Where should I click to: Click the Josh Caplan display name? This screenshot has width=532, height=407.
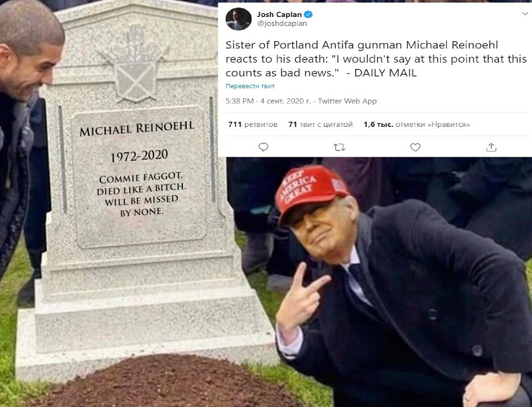point(279,14)
